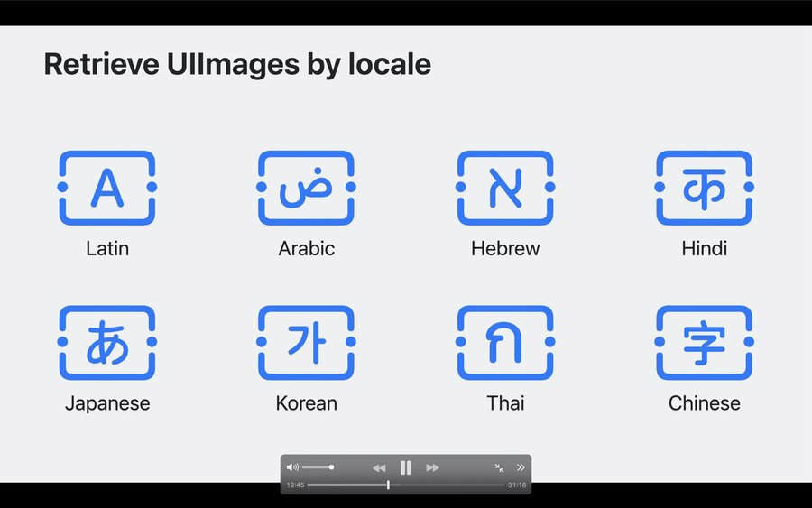Click the Arabic character bubble icon

[306, 188]
